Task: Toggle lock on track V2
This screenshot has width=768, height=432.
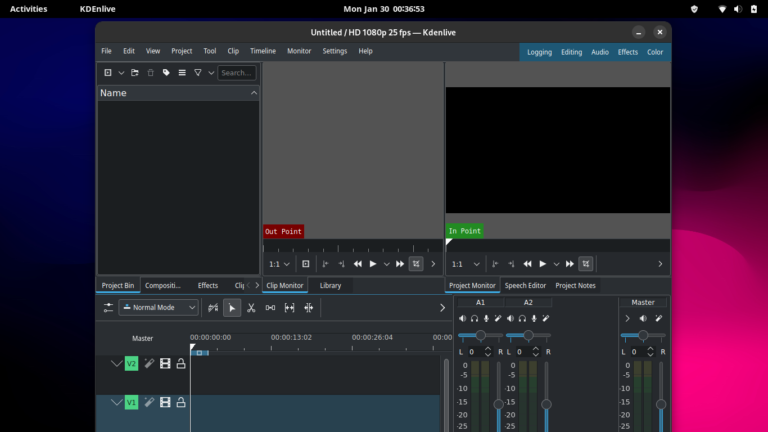Action: [181, 364]
